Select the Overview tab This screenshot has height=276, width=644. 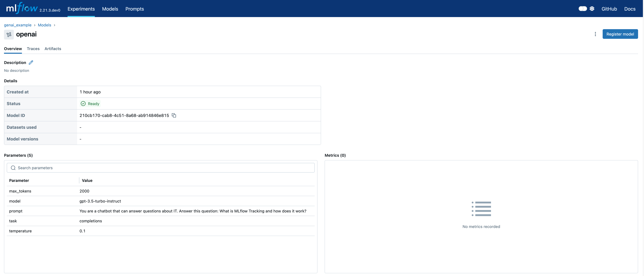tap(13, 49)
